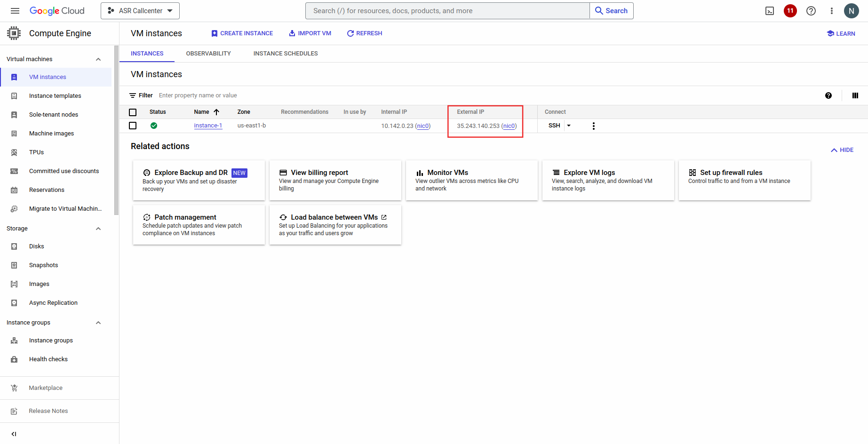The image size is (868, 444).
Task: Click the Google Cloud logo
Action: [x=57, y=11]
